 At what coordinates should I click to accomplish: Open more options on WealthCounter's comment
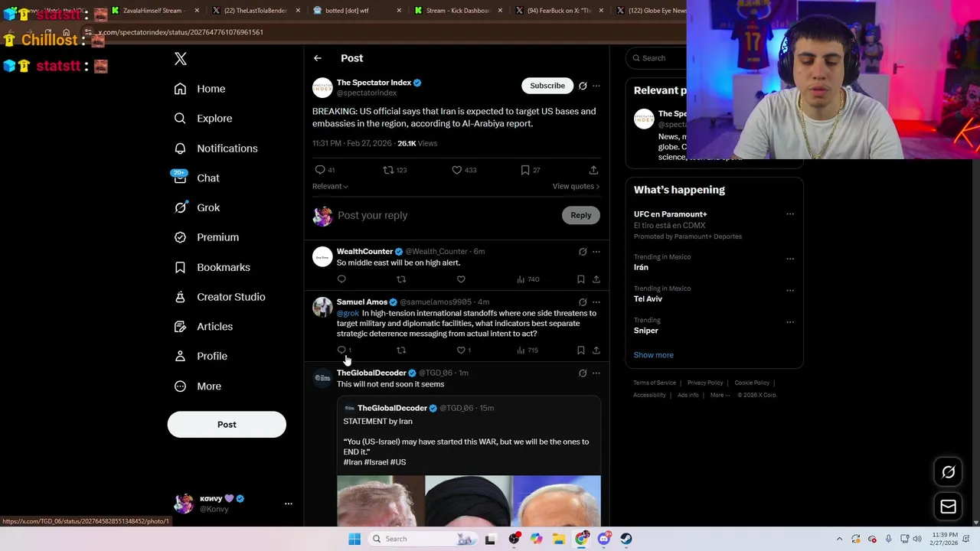point(596,252)
